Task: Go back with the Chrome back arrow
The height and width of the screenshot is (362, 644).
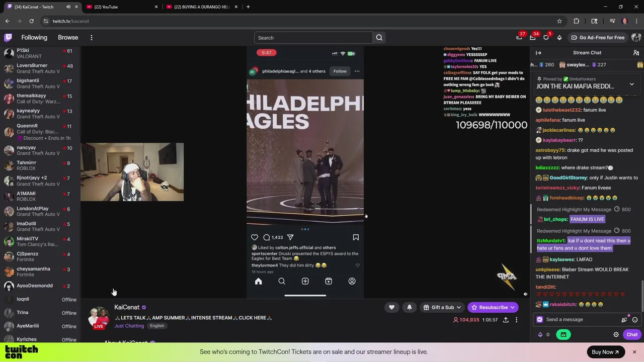Action: point(7,21)
